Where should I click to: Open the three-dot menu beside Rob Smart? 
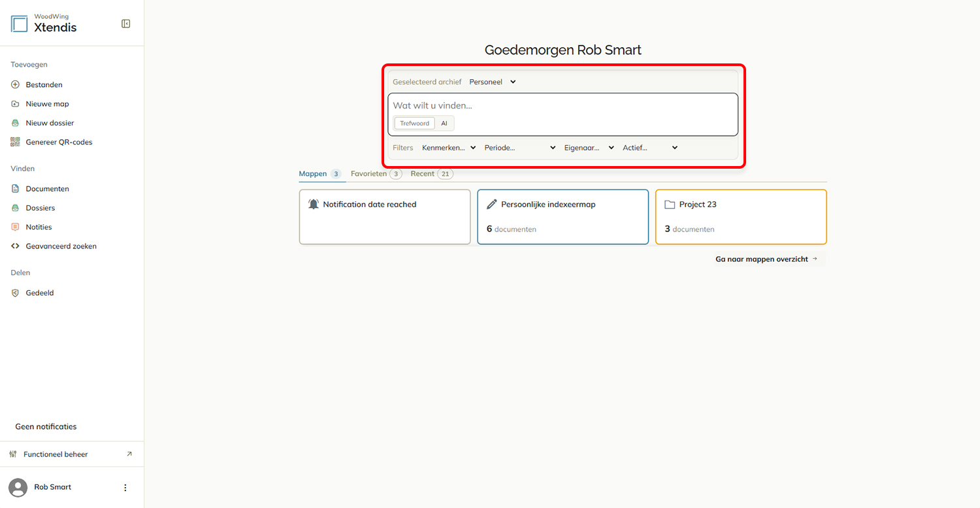pyautogui.click(x=125, y=488)
